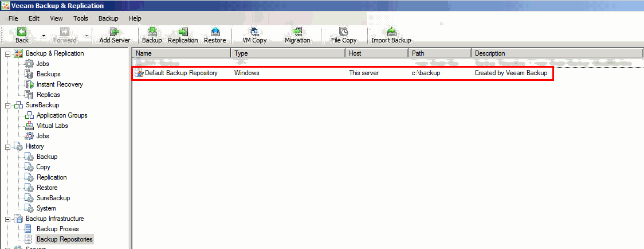Image resolution: width=644 pixels, height=249 pixels.
Task: Sort by the Name column header
Action: (182, 53)
